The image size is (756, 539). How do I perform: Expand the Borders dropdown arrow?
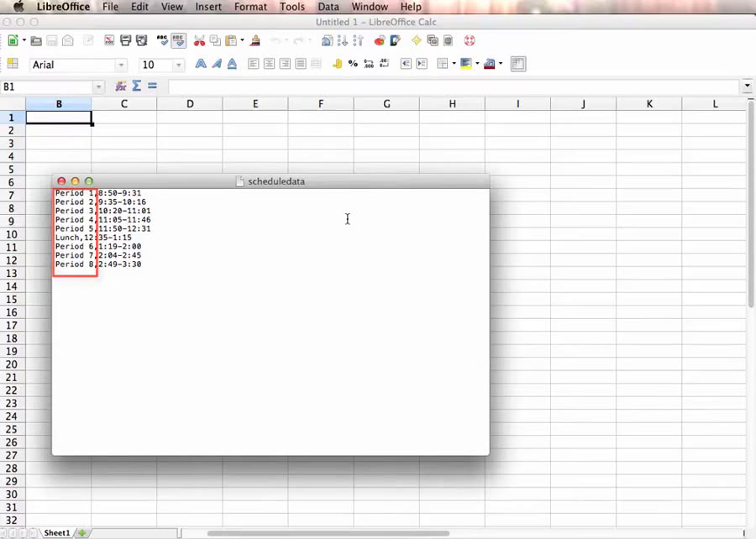[x=454, y=64]
